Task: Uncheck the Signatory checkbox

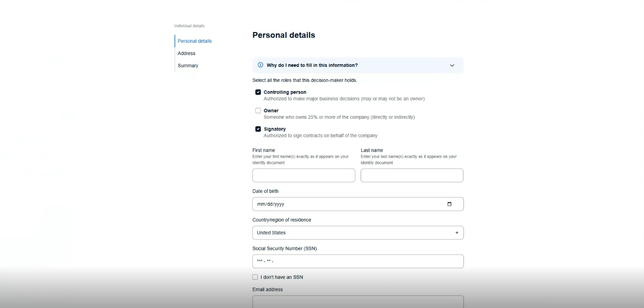Action: tap(258, 129)
